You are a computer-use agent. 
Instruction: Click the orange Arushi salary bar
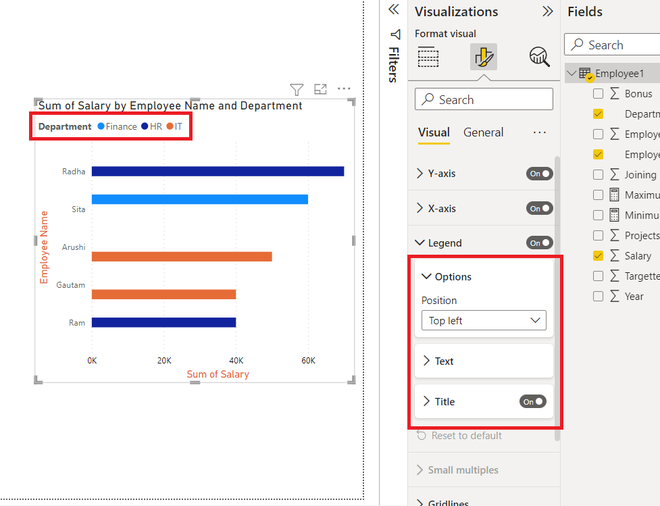tap(181, 256)
